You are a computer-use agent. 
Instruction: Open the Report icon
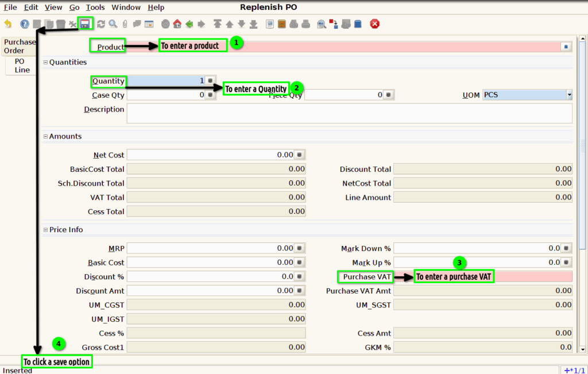270,24
